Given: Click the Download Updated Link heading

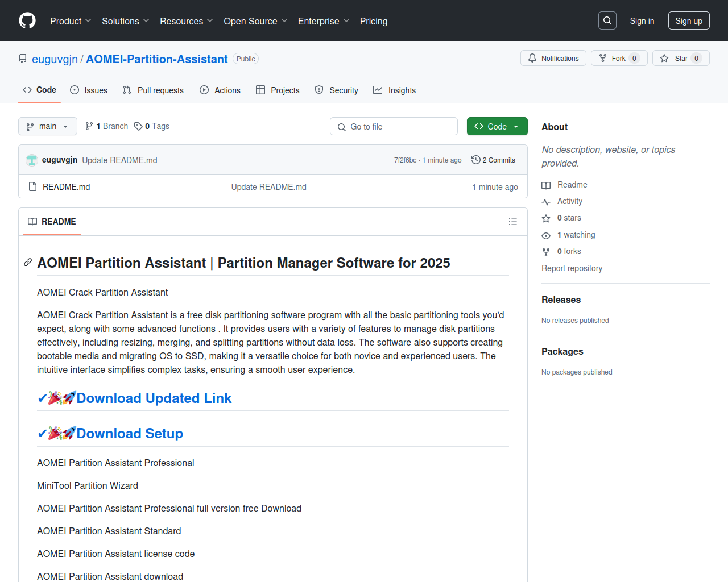Looking at the screenshot, I should tap(154, 398).
